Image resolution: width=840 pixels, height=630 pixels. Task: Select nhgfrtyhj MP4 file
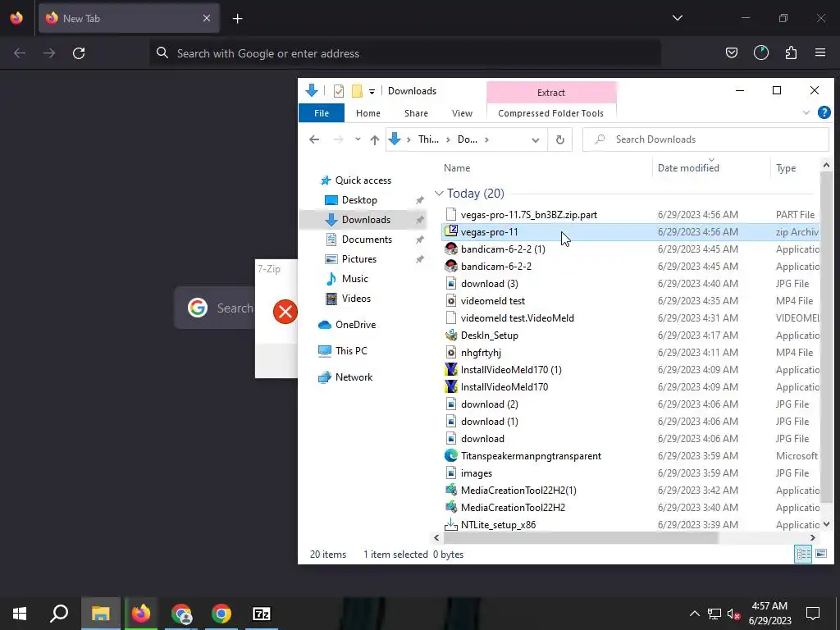point(481,353)
